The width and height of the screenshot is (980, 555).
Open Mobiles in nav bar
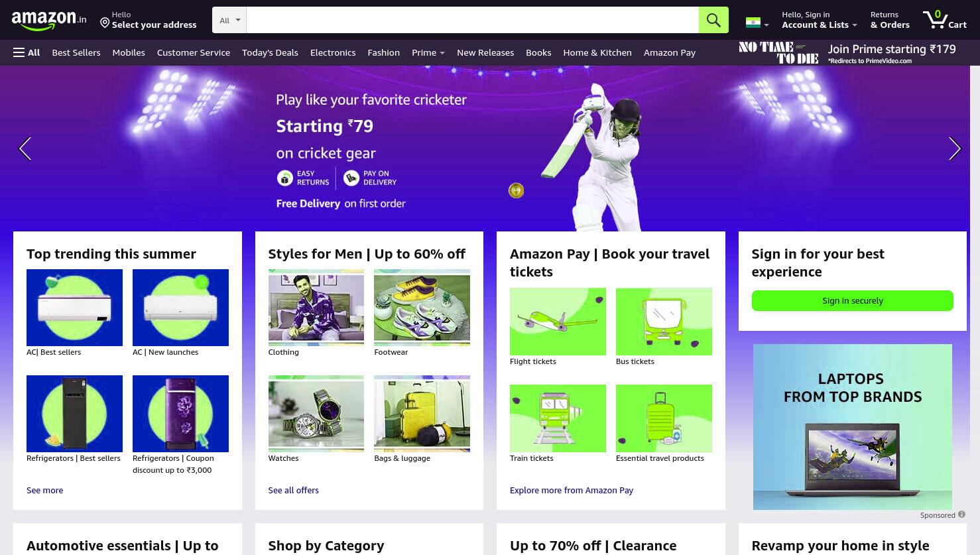pyautogui.click(x=129, y=52)
